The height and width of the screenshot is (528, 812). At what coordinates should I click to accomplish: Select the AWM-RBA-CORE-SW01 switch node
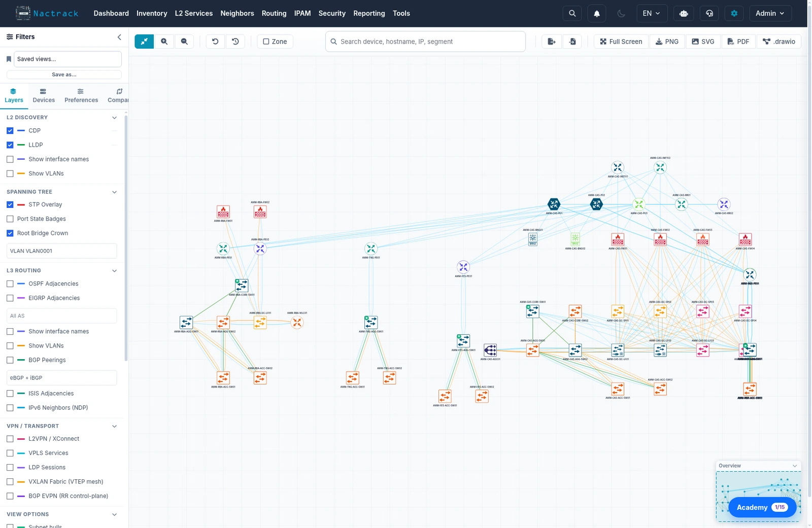(242, 285)
